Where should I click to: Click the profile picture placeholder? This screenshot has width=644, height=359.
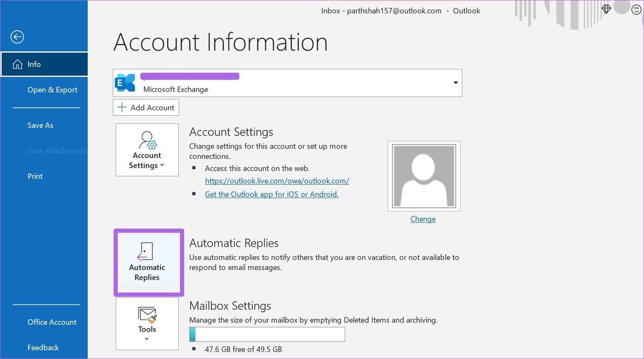pyautogui.click(x=424, y=176)
